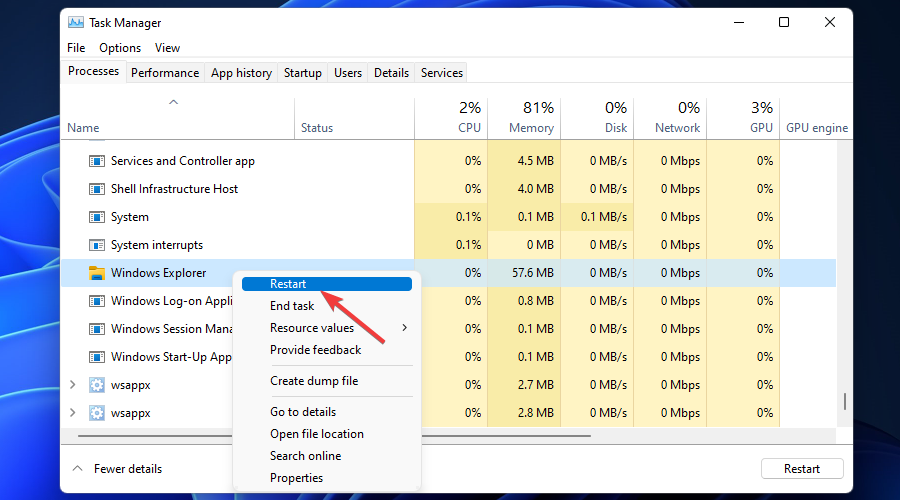
Task: Select the System interrupts process row
Action: coord(448,245)
